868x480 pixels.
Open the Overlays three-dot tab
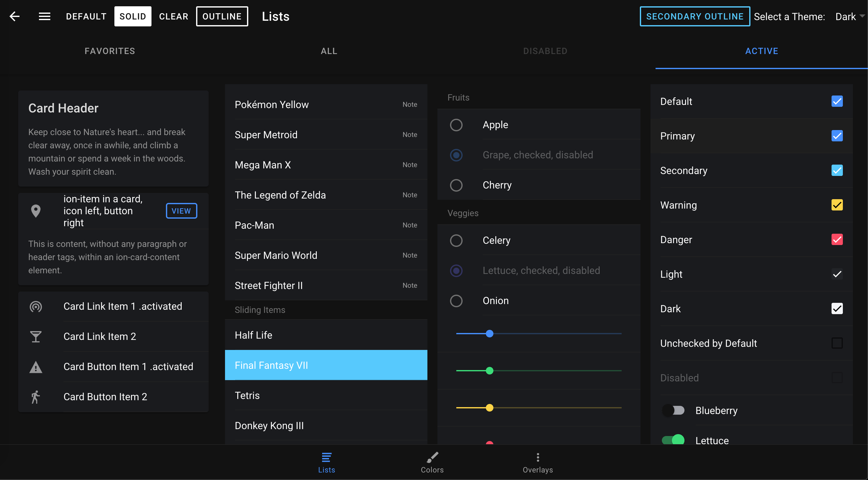(537, 462)
